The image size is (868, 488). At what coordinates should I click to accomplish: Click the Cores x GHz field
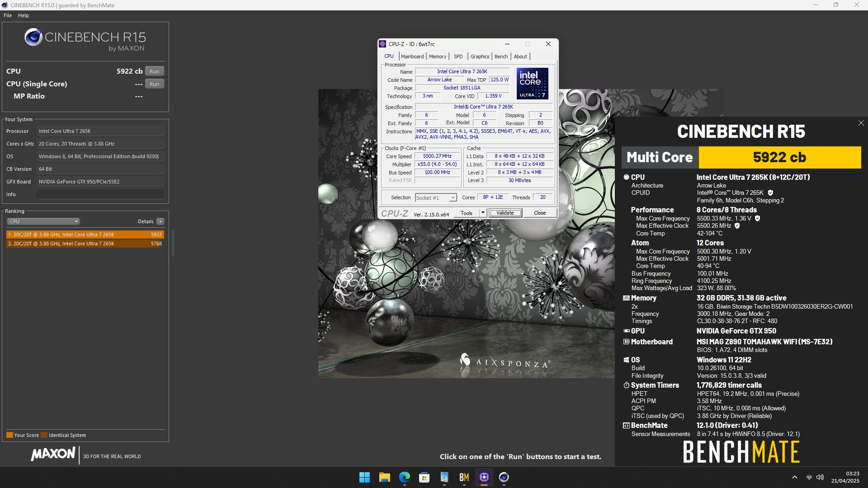click(x=100, y=144)
